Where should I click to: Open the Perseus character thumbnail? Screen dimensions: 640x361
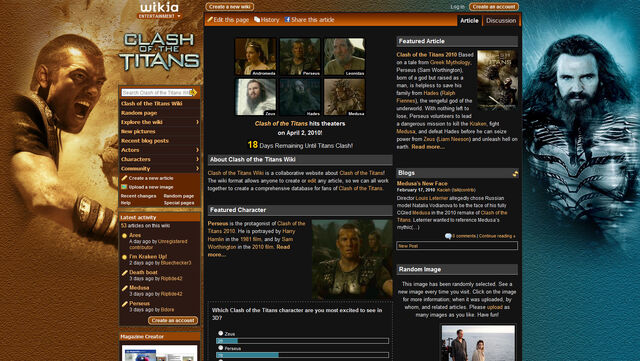point(300,57)
